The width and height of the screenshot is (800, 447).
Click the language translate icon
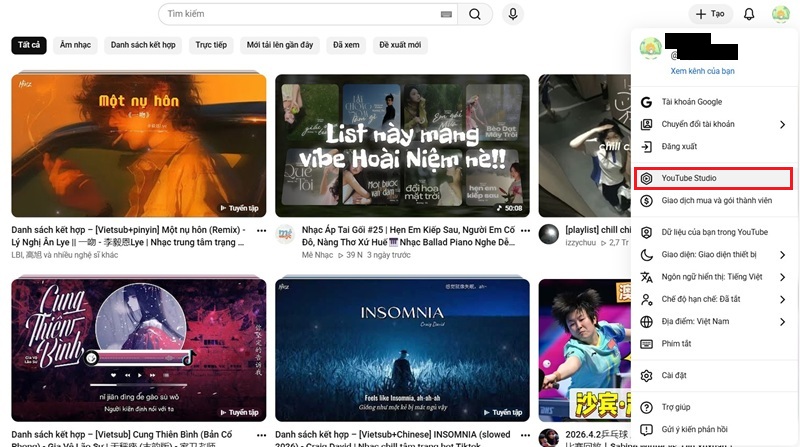646,277
